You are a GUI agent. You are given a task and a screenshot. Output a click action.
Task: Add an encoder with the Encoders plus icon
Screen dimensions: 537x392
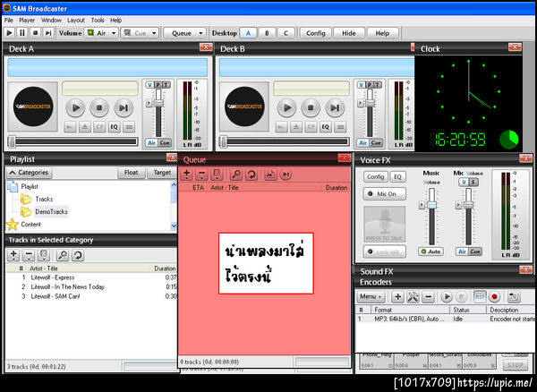pos(397,296)
